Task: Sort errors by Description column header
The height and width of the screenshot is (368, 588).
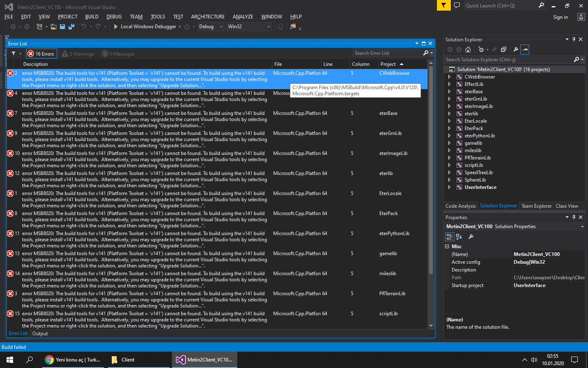Action: 147,64
